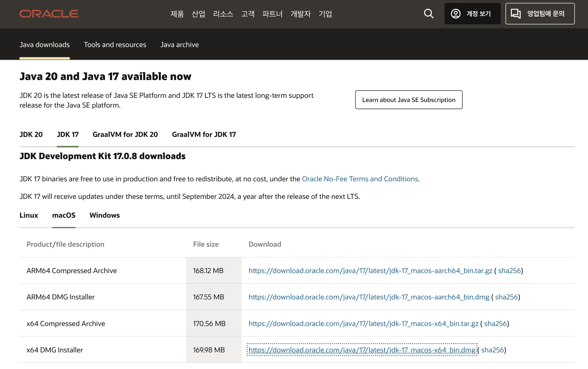The image size is (588, 369).
Task: Switch to the Linux tab
Action: coord(29,215)
